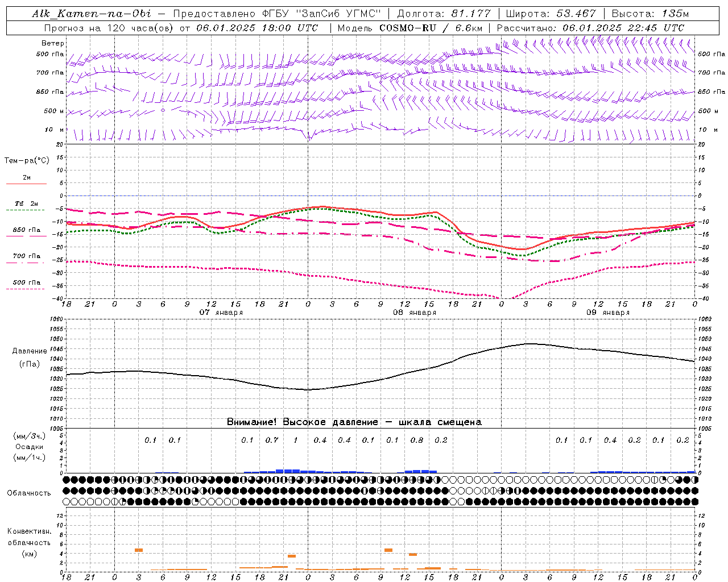Click the station name Alk_Kamen-na-Obi
728x582 pixels.
92,14
